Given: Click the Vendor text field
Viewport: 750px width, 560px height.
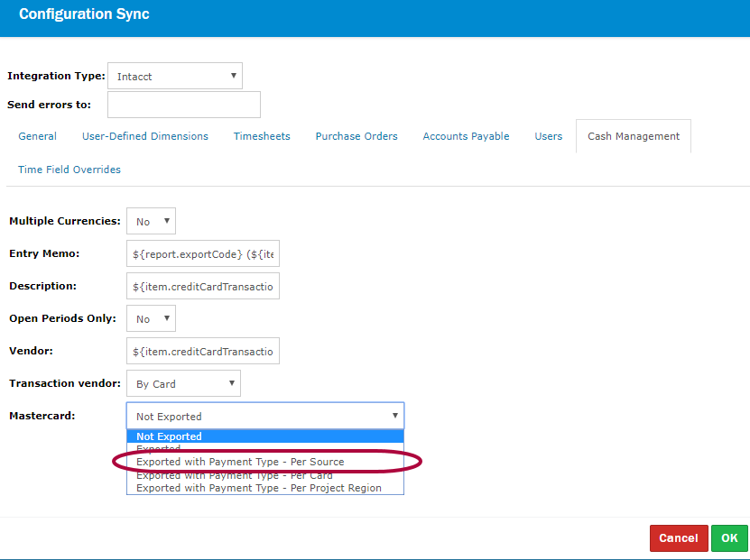Looking at the screenshot, I should point(203,351).
